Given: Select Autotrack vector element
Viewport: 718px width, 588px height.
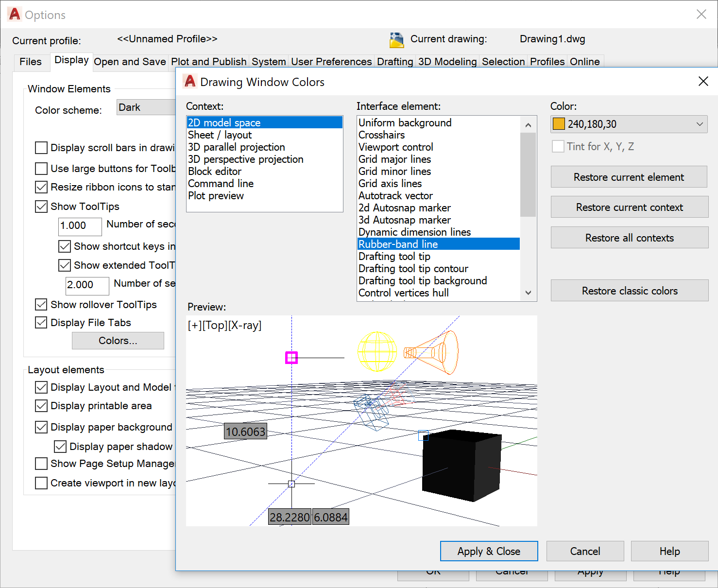Looking at the screenshot, I should (439, 195).
